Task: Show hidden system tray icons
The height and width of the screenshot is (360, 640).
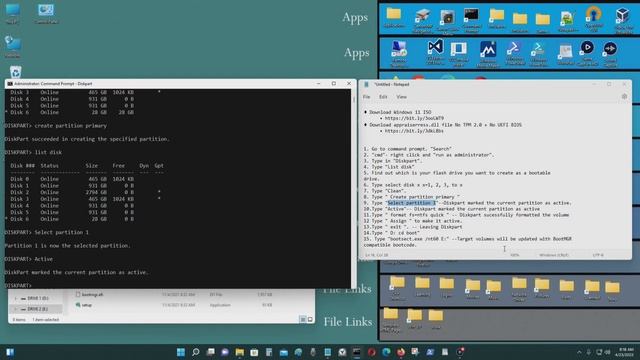Action: coord(579,352)
